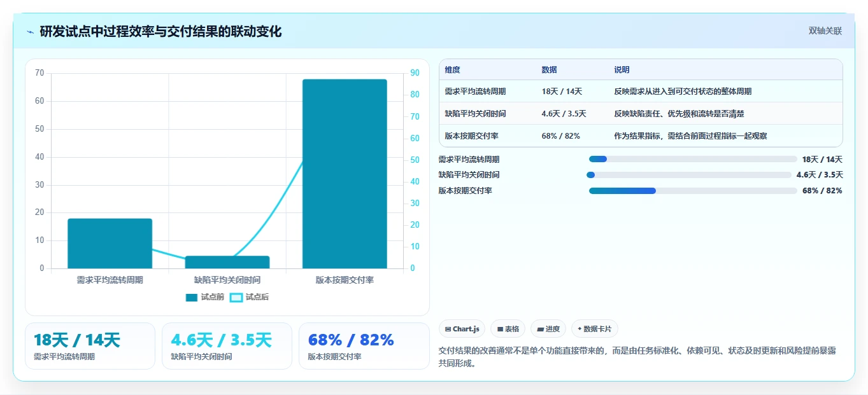Viewport: 868px width, 395px height.
Task: Click the 维度 column header
Action: click(x=452, y=70)
